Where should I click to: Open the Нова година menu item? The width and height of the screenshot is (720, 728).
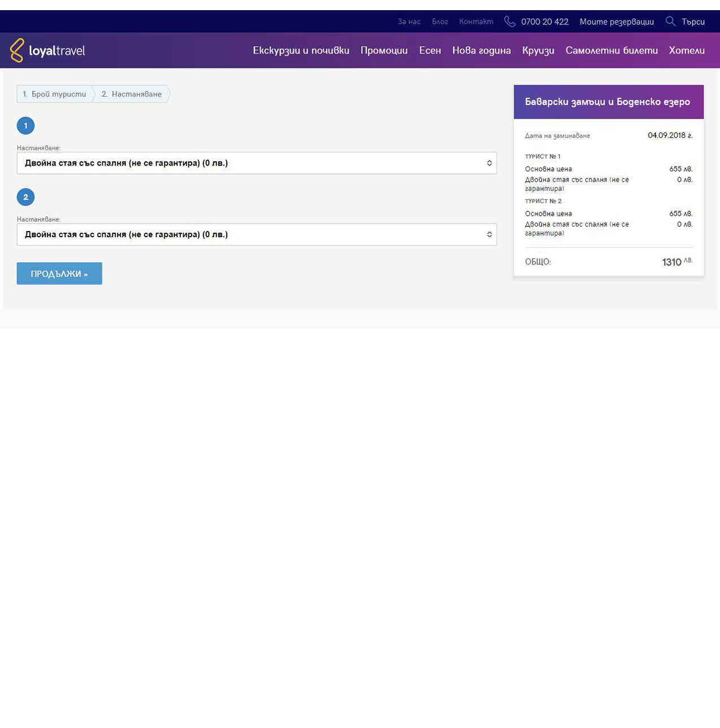pos(482,50)
